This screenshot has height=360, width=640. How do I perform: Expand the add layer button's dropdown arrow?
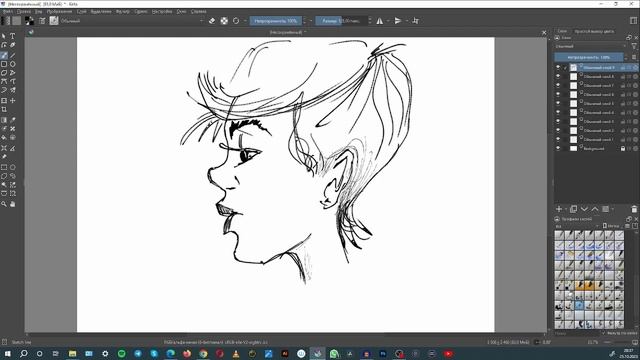(x=565, y=209)
